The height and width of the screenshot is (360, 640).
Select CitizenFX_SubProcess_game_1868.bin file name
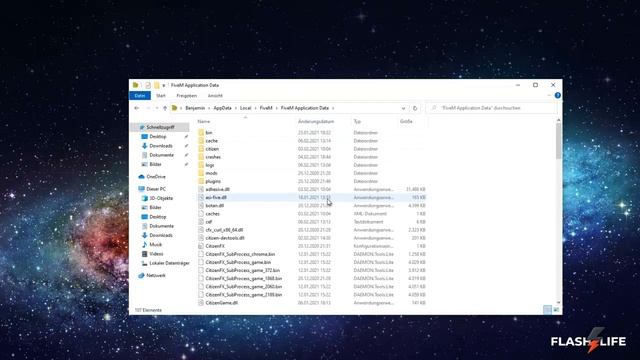point(244,278)
